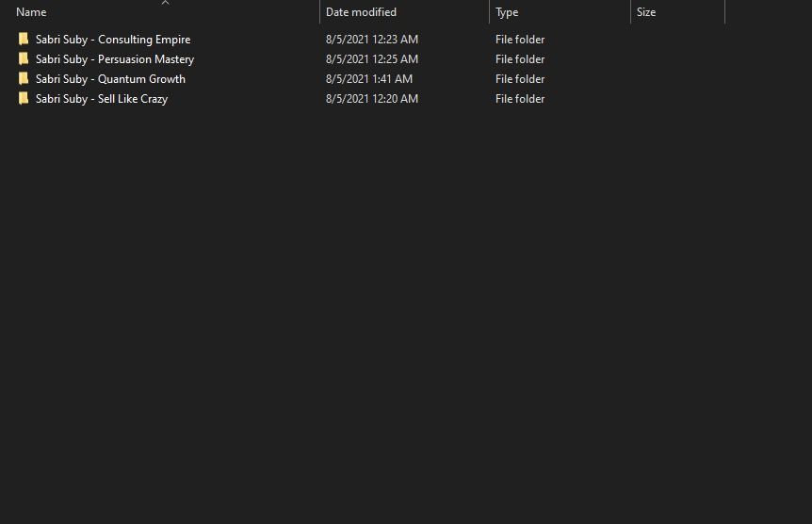The height and width of the screenshot is (524, 812).
Task: Select the 'Sabri Suby - Consulting Empire' folder name
Action: click(x=113, y=40)
